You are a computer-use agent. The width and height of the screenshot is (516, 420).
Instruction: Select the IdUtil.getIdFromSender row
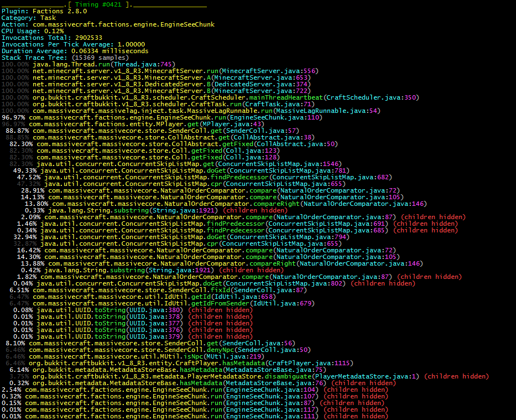point(162,303)
